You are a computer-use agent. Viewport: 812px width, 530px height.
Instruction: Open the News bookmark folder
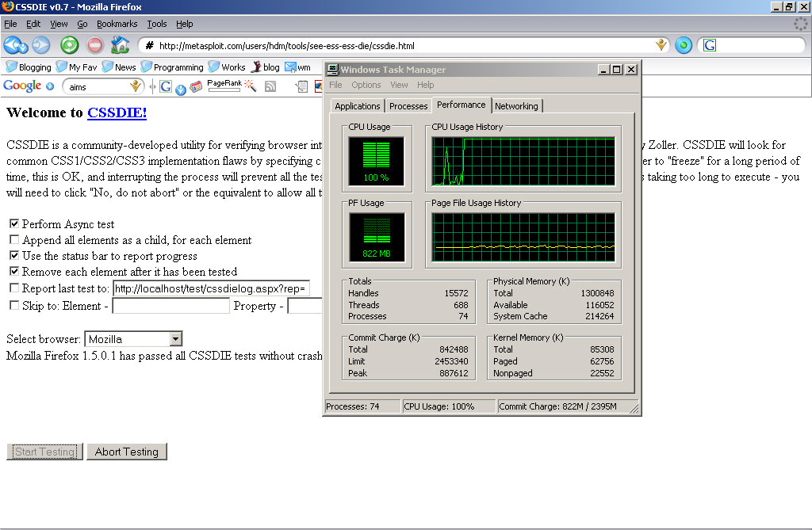coord(119,67)
